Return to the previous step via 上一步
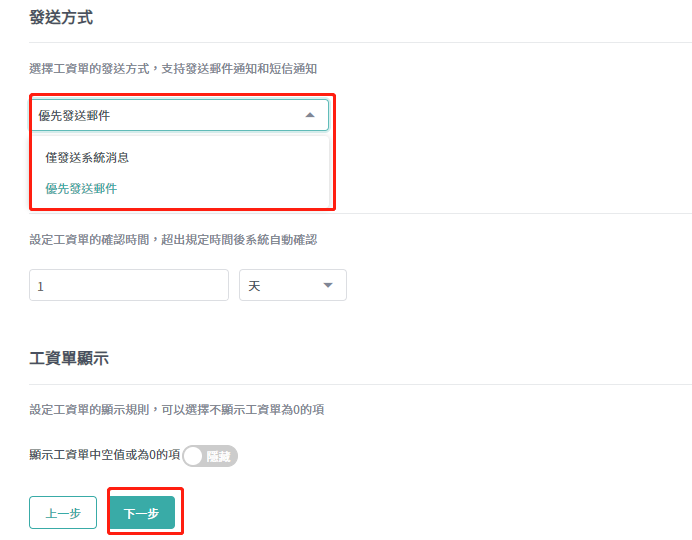This screenshot has width=692, height=540. pos(63,512)
